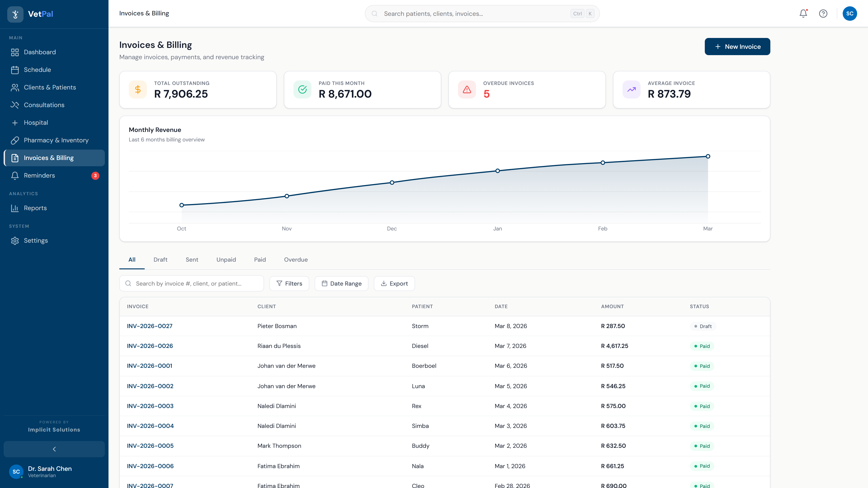Click the Consultations icon in the sidebar
Screen dimensions: 868x488
pyautogui.click(x=15, y=105)
